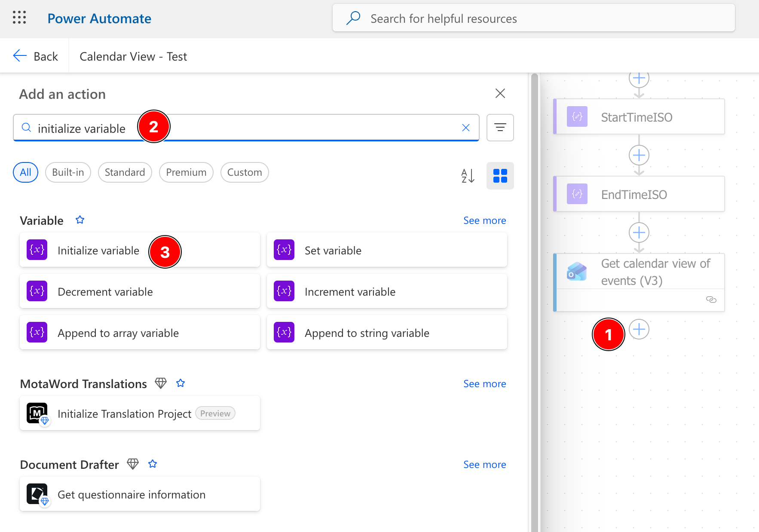This screenshot has width=759, height=532.
Task: Focus the Search for helpful resources box
Action: coord(534,18)
